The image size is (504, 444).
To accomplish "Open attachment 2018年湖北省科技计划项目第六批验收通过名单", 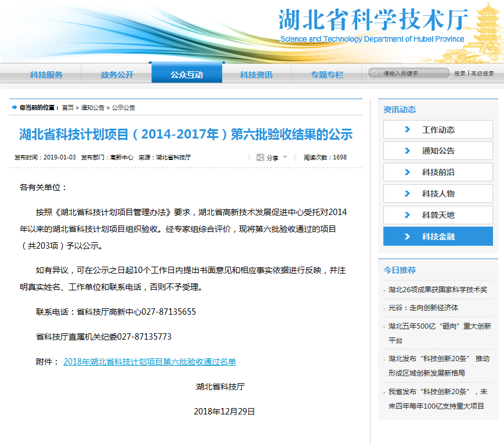I will 150,362.
